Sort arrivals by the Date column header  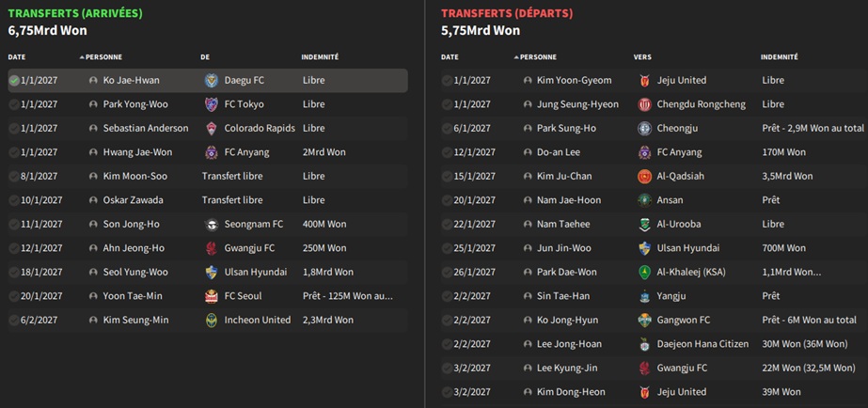pos(17,57)
